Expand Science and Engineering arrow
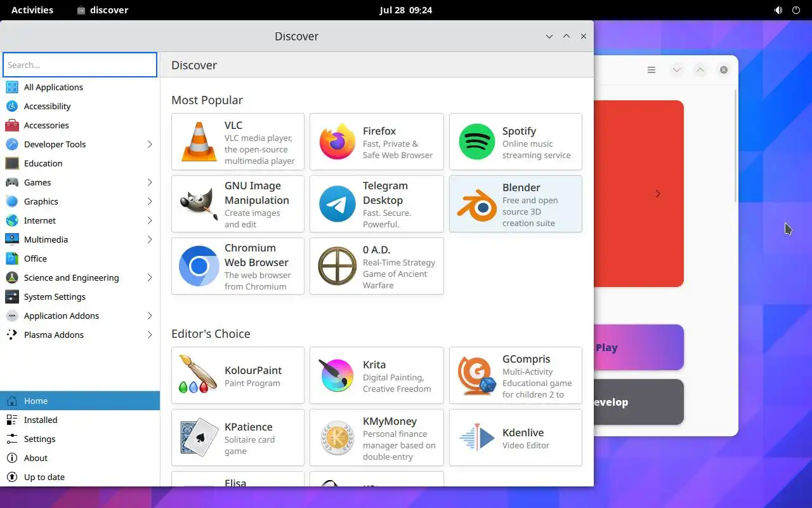This screenshot has height=508, width=812. pos(150,277)
